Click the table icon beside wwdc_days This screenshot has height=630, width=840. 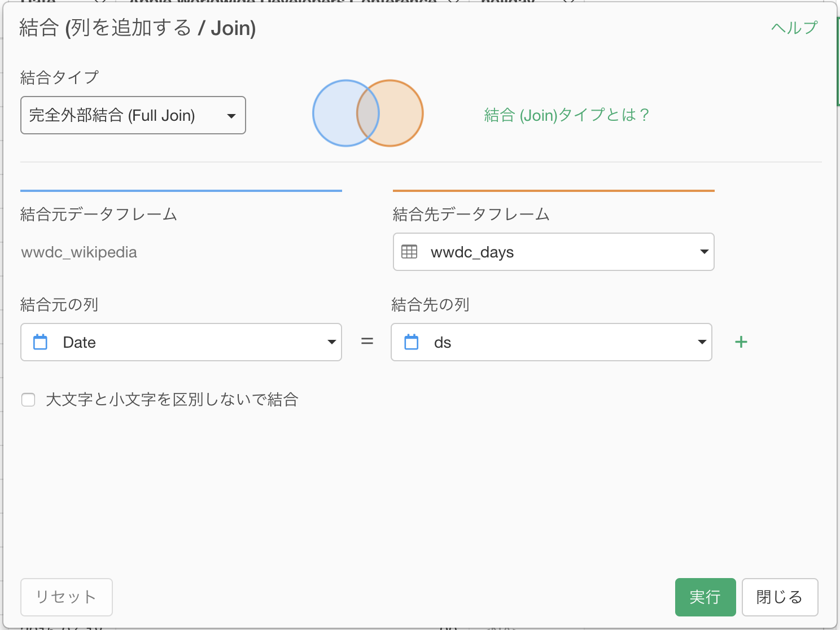pos(409,252)
